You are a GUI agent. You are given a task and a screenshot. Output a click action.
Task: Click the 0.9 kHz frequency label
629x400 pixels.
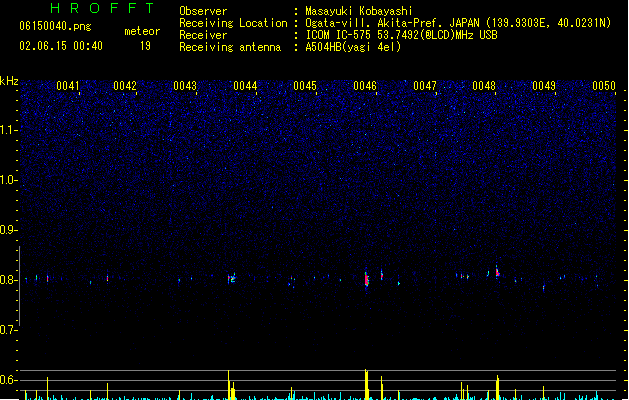click(7, 230)
